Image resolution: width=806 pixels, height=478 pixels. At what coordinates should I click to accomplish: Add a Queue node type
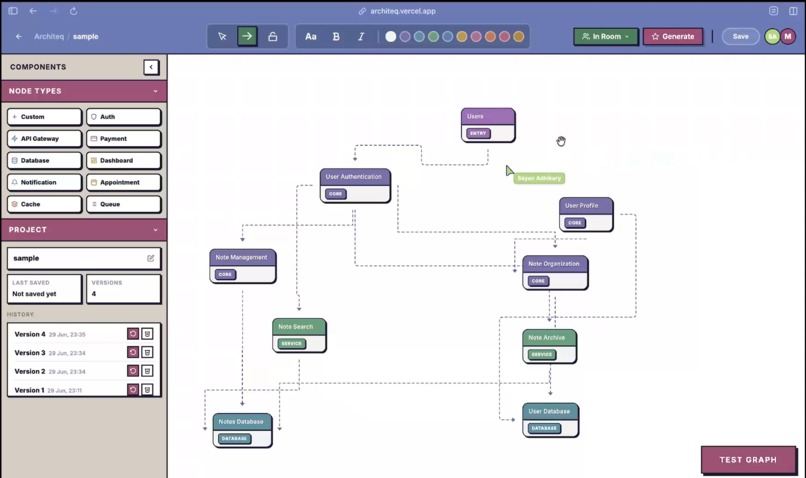[x=124, y=204]
